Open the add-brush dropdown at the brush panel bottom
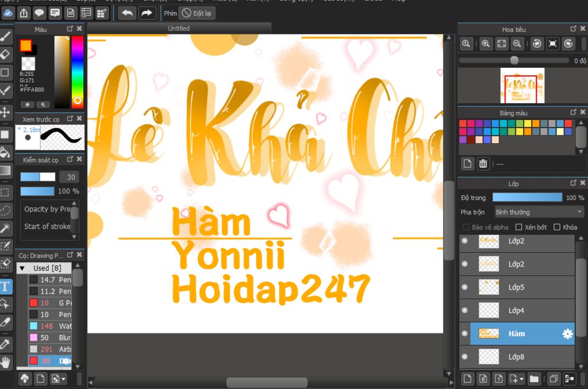 click(58, 379)
